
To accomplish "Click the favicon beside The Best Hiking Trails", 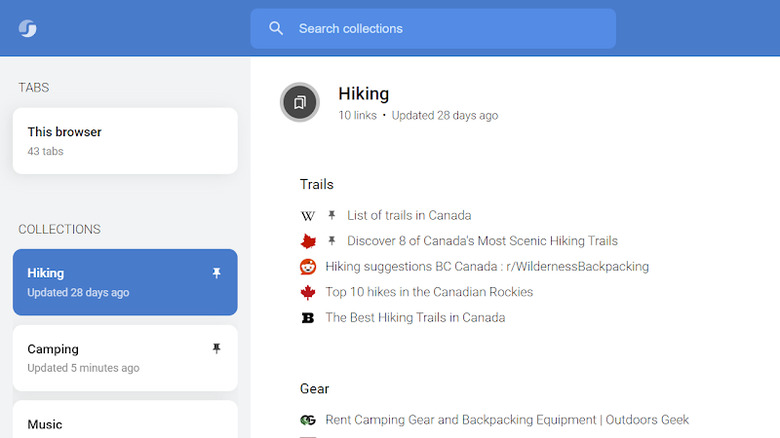I will (x=308, y=318).
